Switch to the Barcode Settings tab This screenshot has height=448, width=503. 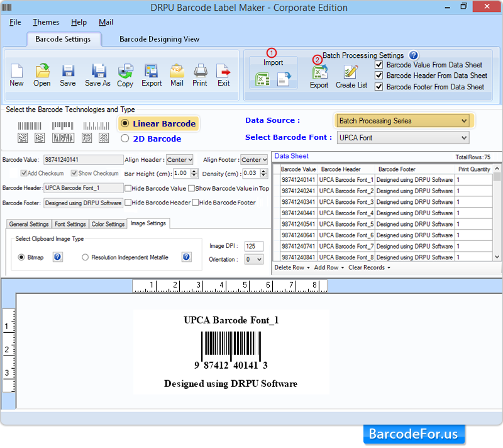tap(64, 39)
